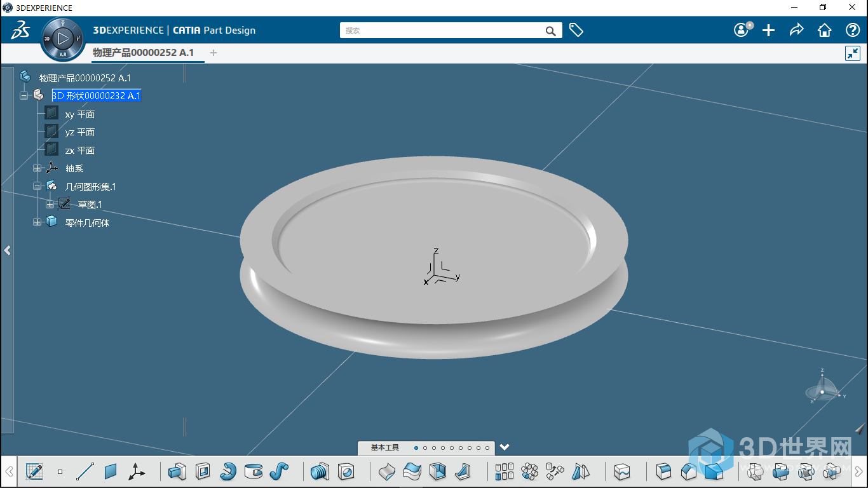Click the cube with round cutout icon

pyautogui.click(x=346, y=471)
